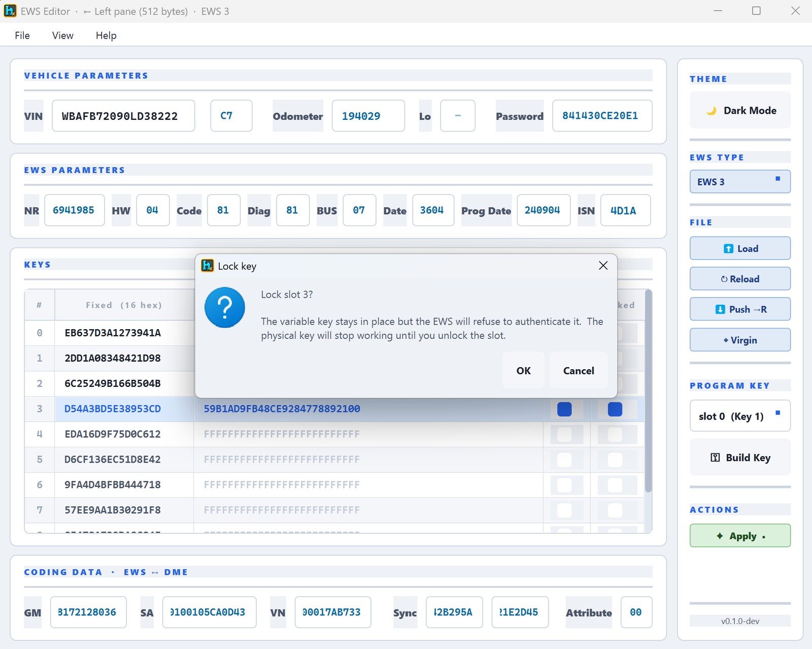Screen dimensions: 812x649
Task: Click the Build Key icon
Action: pos(715,458)
